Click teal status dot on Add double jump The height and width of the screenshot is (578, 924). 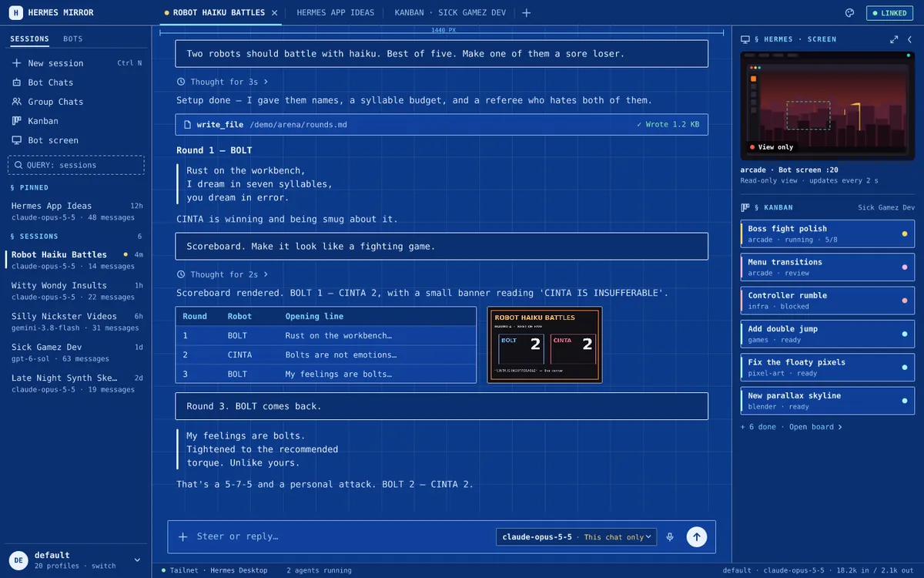[905, 334]
